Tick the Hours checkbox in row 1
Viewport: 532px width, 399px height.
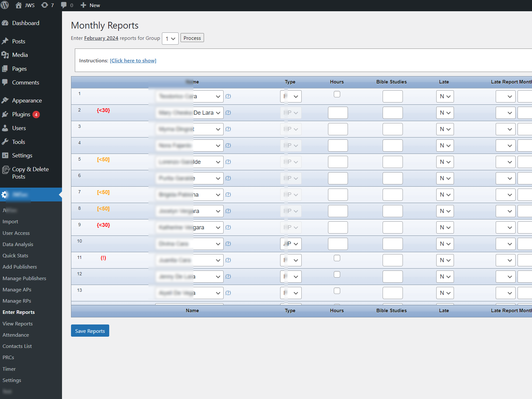tap(337, 94)
